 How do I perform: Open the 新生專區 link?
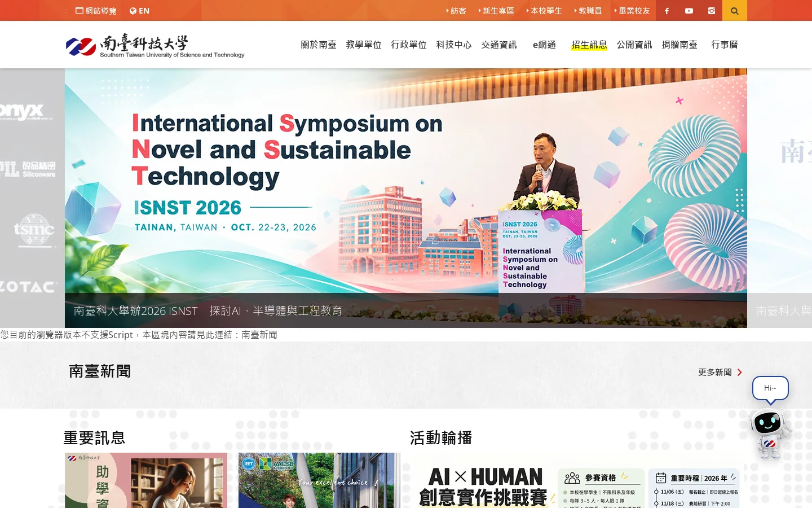pos(496,11)
